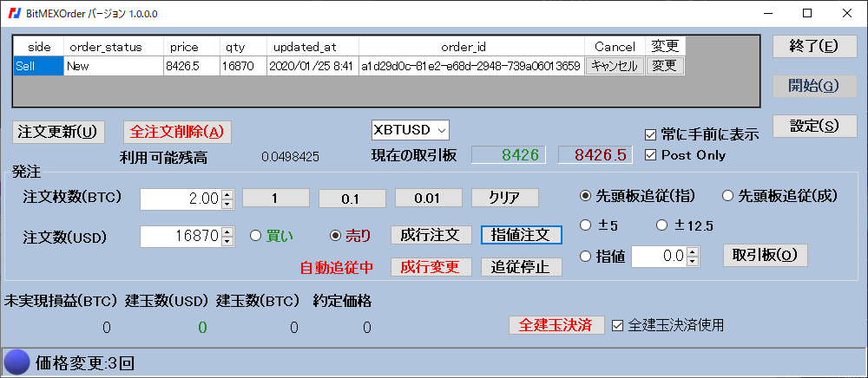Viewport: 868px width, 378px height.
Task: Click the price column header
Action: [192, 47]
